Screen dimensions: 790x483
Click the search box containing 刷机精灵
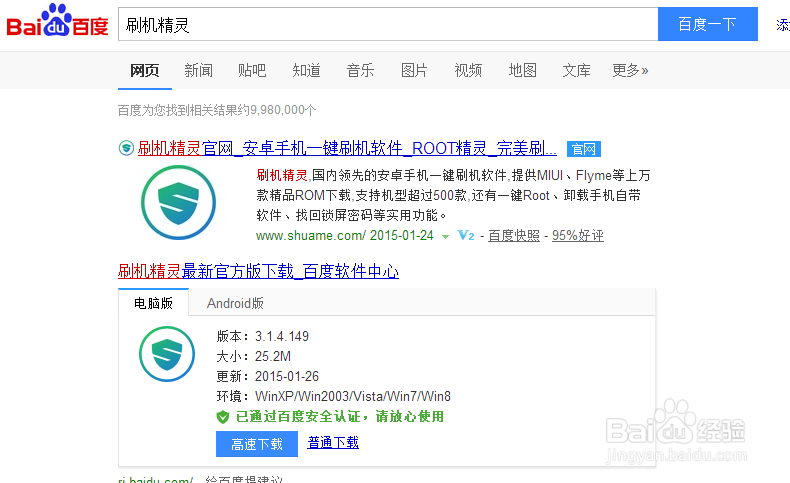(x=388, y=24)
